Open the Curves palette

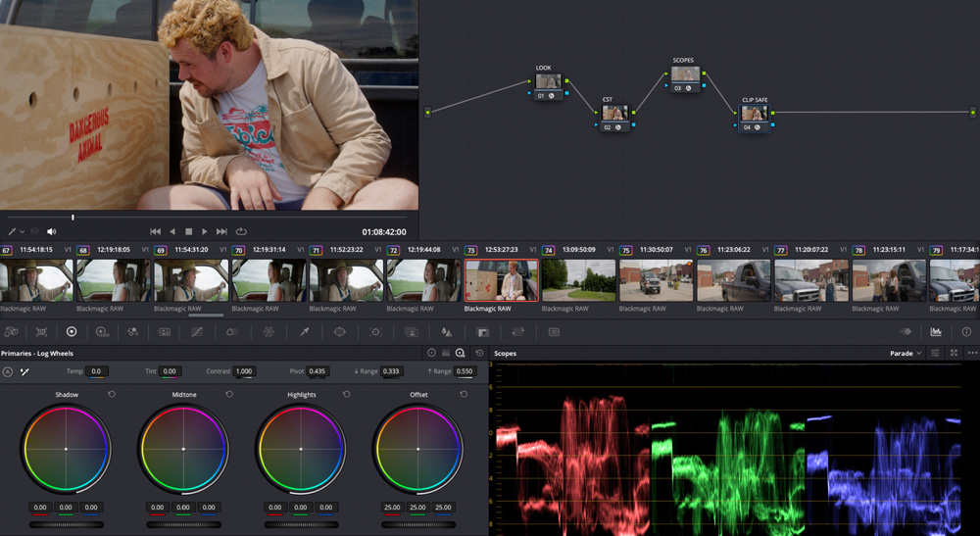coord(197,332)
